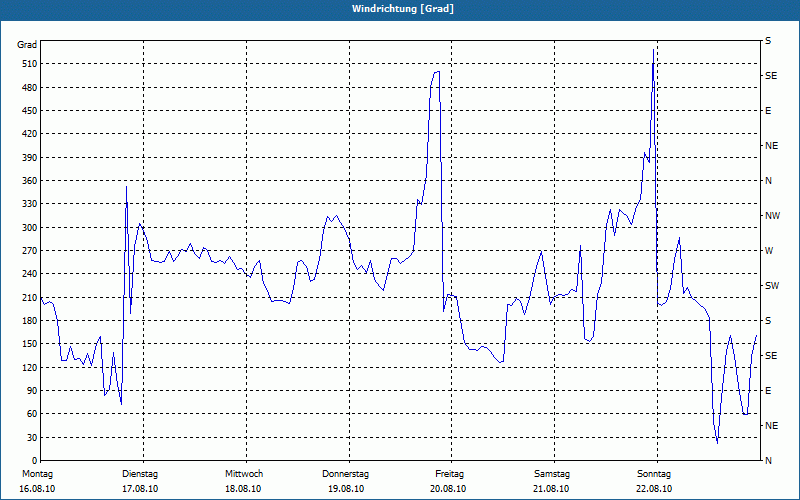Select the date 17.08.10

140,489
